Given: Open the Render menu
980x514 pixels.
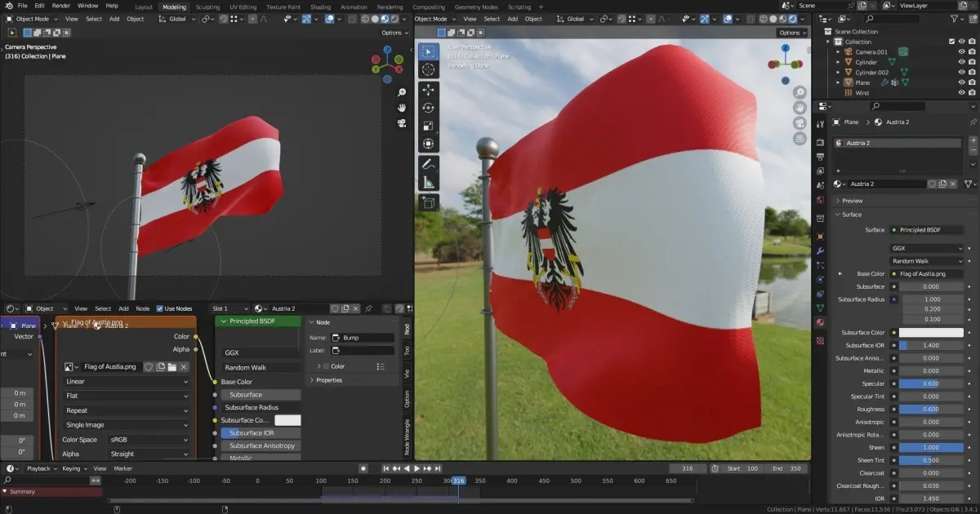Looking at the screenshot, I should pyautogui.click(x=61, y=6).
